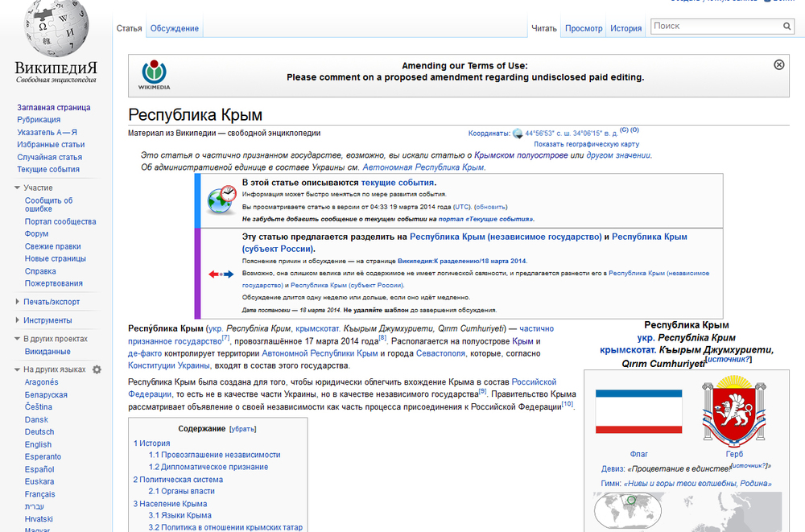Click the coordinates globe icon

pos(518,134)
